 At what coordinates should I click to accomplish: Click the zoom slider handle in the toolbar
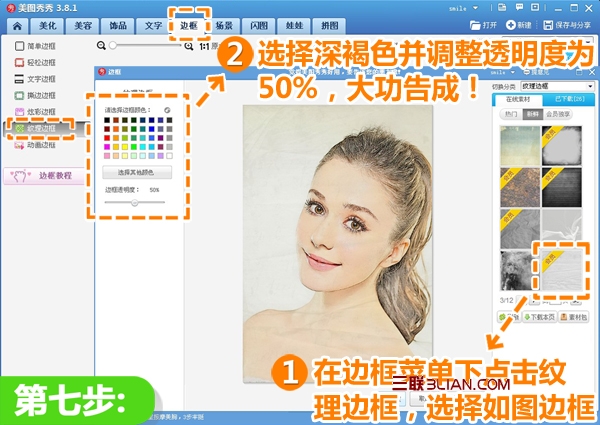coord(113,46)
